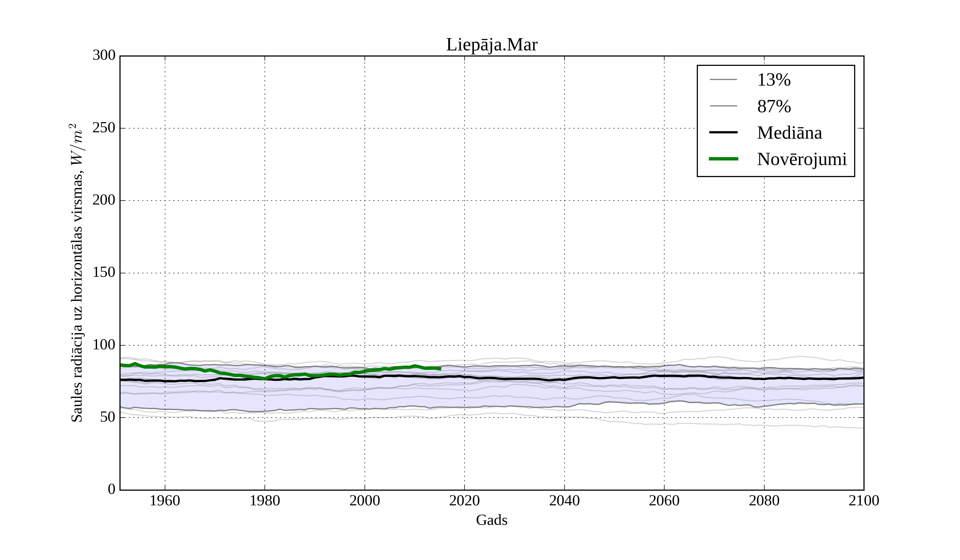This screenshot has height=560, width=960.
Task: Click the black Mediāna legend line sample
Action: [723, 132]
